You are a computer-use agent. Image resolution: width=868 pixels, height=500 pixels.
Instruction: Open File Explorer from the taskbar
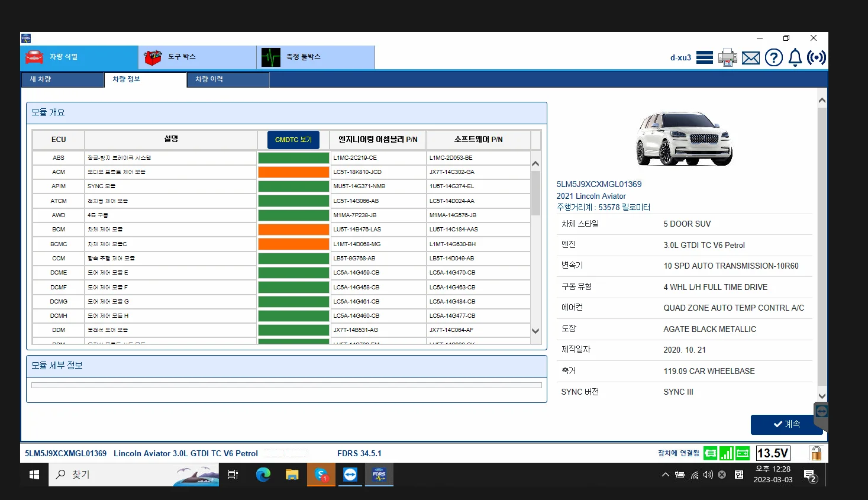[292, 475]
